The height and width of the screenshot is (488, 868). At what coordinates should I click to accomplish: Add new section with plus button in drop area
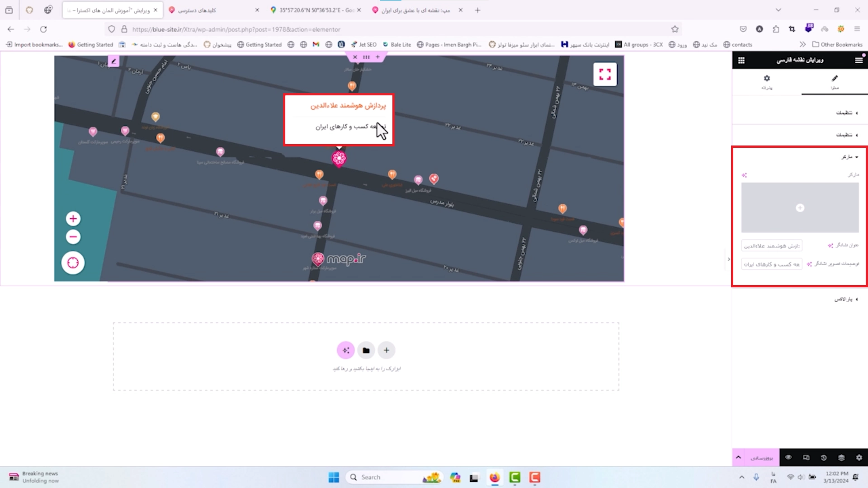pyautogui.click(x=387, y=350)
